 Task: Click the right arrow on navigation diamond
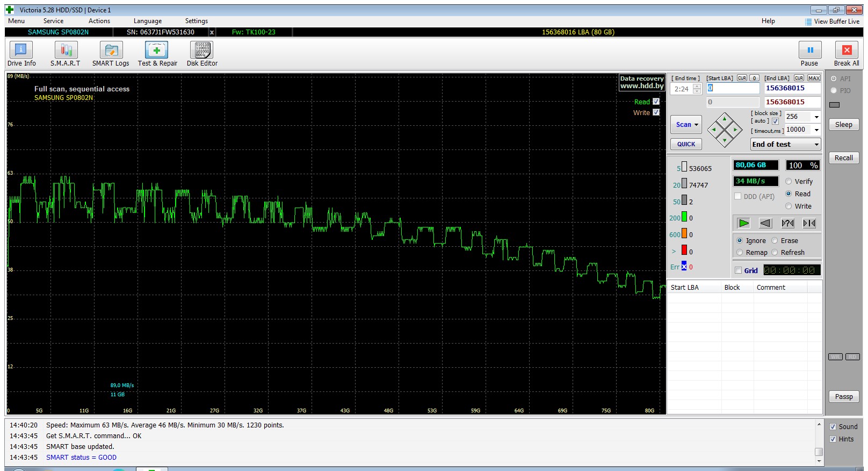point(735,130)
